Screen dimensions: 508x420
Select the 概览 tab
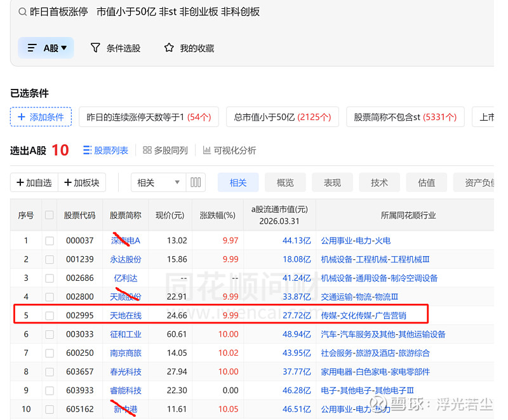click(x=285, y=182)
